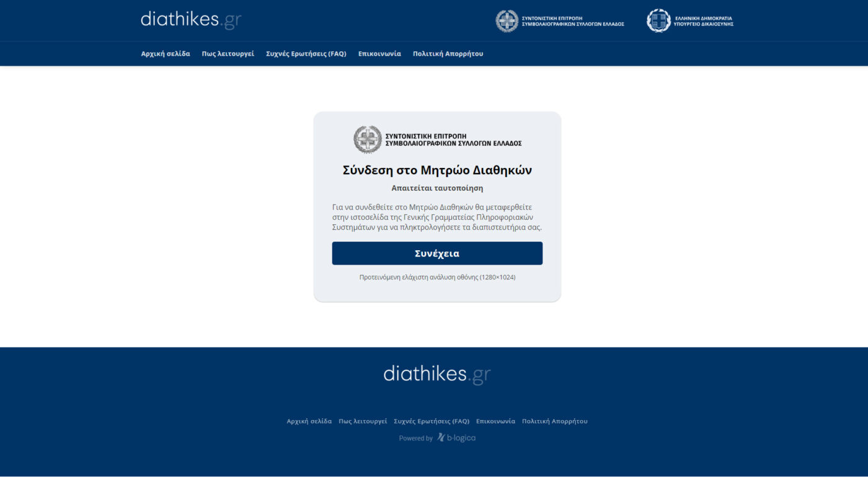Click footer link Πως λειτουργεί
Image resolution: width=868 pixels, height=477 pixels.
(363, 421)
